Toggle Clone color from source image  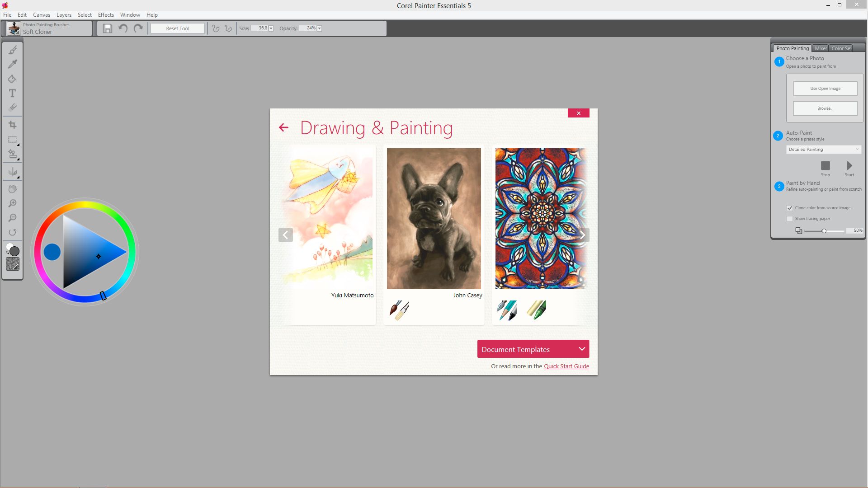point(790,208)
